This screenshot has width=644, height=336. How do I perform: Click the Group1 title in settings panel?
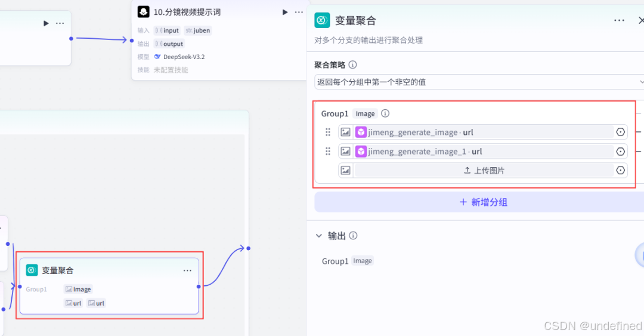[335, 113]
